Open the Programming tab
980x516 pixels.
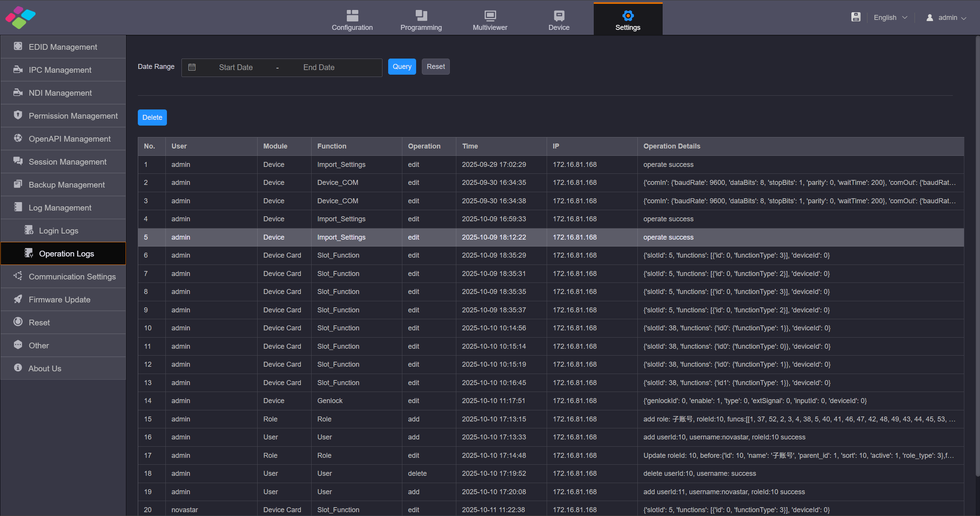tap(421, 20)
